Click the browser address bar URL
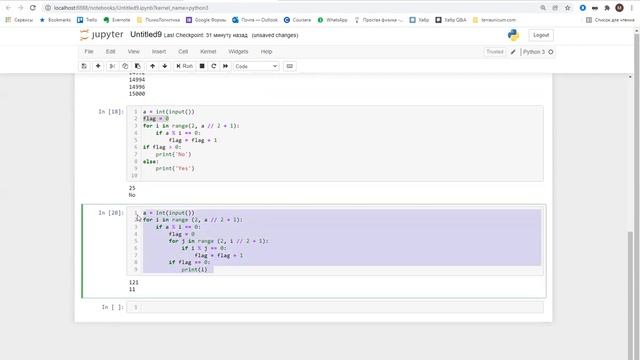The image size is (640, 360). tap(131, 8)
